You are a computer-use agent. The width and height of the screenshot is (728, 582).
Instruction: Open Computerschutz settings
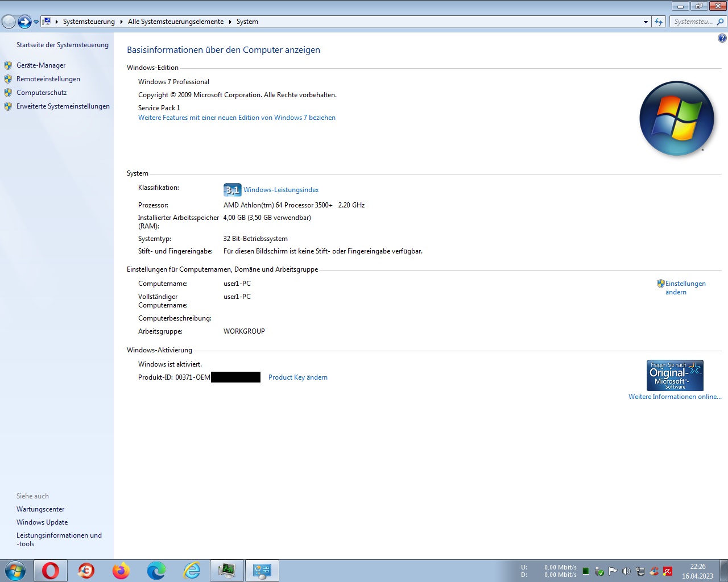tap(42, 93)
